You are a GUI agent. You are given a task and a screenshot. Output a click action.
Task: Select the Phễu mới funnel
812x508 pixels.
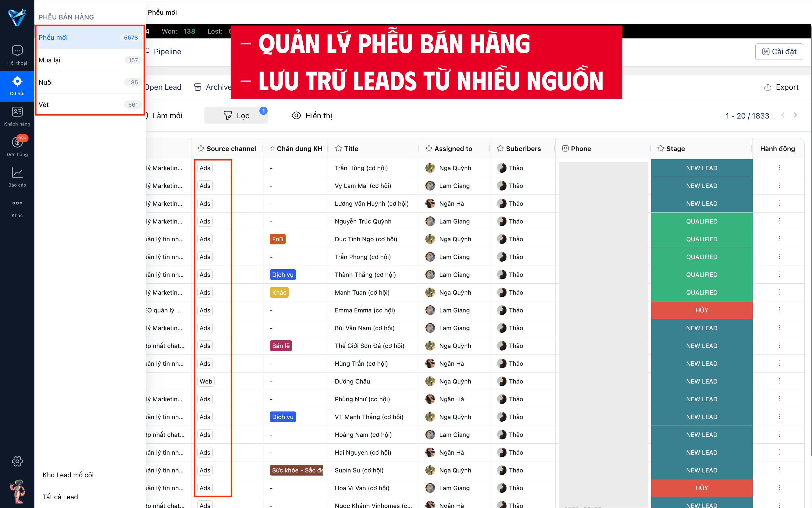90,37
